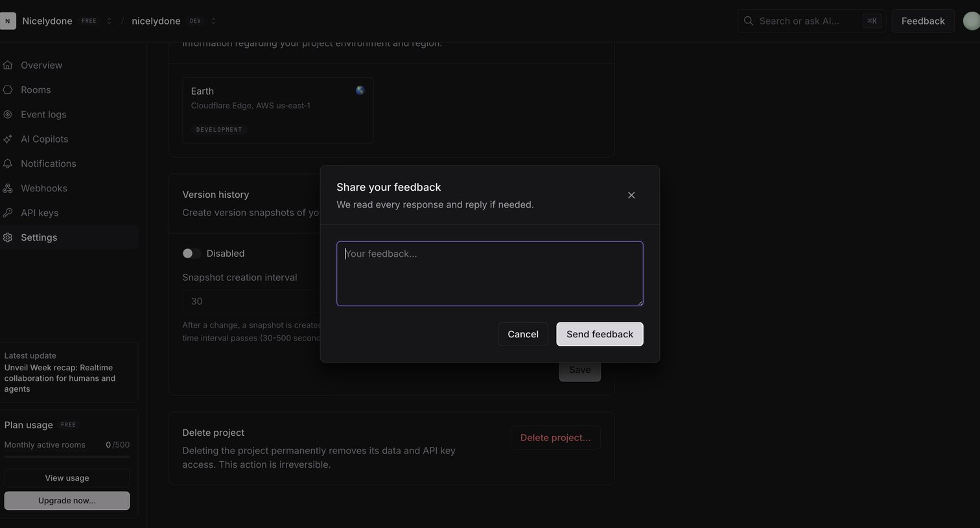The height and width of the screenshot is (528, 980).
Task: Select Webhooks in the sidebar
Action: pyautogui.click(x=69, y=188)
